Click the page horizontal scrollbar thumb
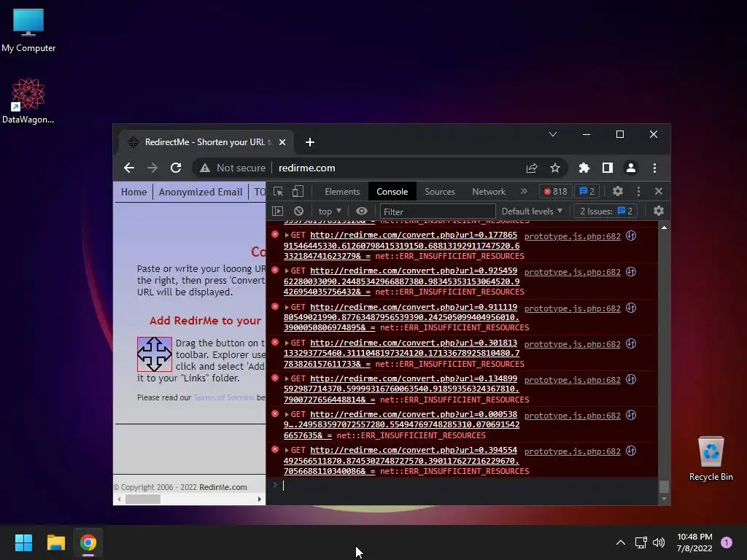This screenshot has width=747, height=560. click(143, 499)
